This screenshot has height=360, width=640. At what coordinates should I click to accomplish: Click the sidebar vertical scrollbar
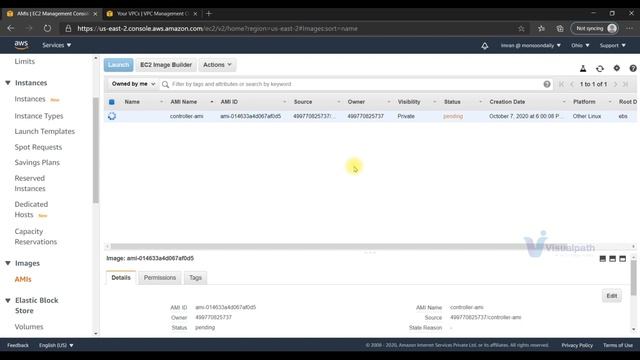[96, 150]
